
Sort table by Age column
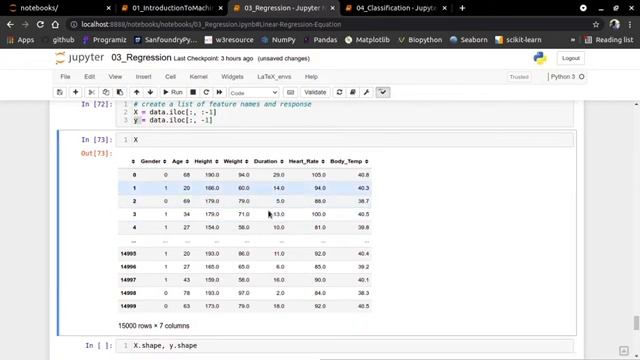coord(180,161)
